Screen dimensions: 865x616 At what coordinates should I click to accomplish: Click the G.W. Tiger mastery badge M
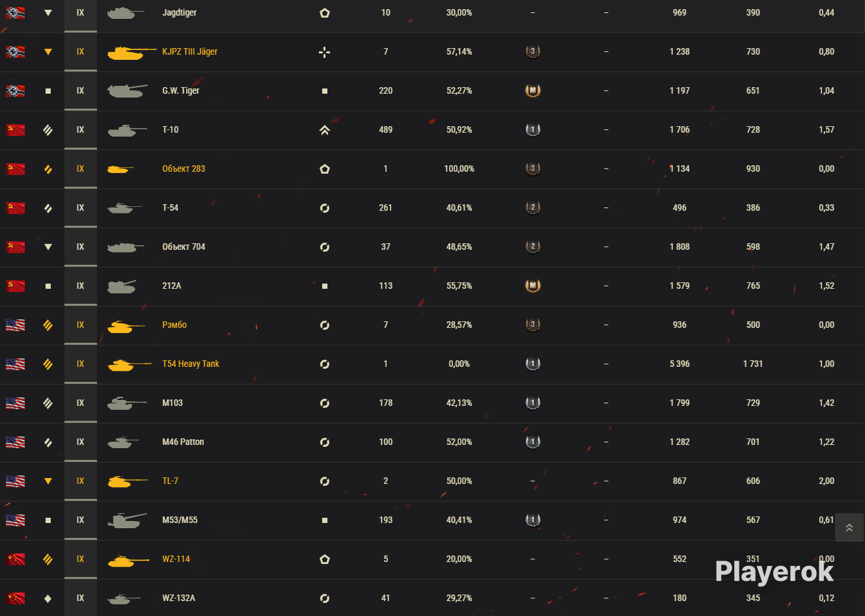point(532,91)
